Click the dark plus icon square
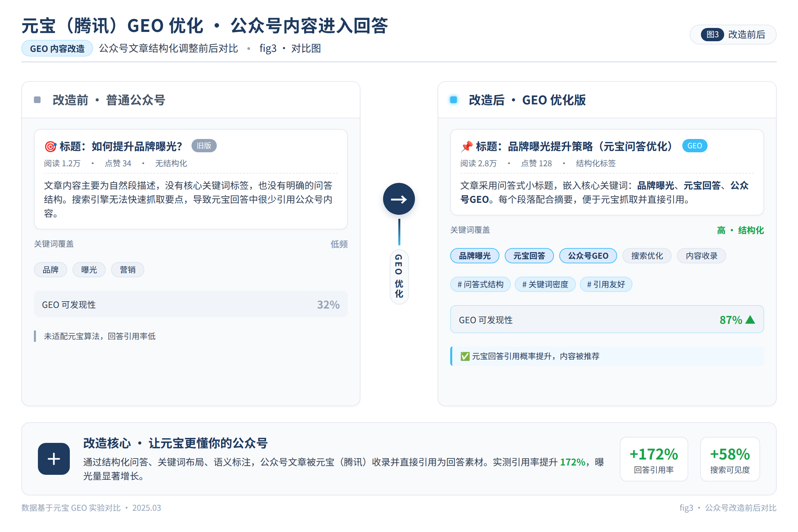This screenshot has height=532, width=798. coord(54,459)
